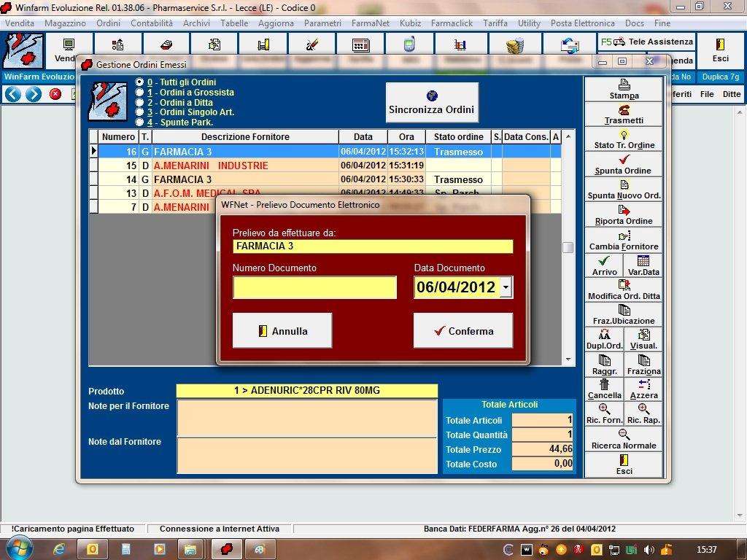The image size is (747, 560).
Task: Click the Conferma button
Action: [x=463, y=331]
